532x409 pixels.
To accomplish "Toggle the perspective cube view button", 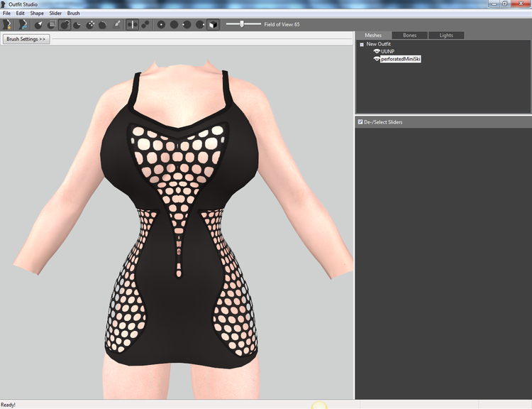I will point(213,24).
